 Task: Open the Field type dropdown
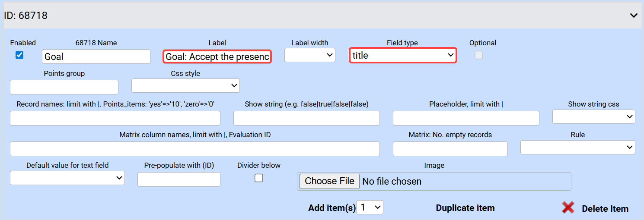pos(403,55)
